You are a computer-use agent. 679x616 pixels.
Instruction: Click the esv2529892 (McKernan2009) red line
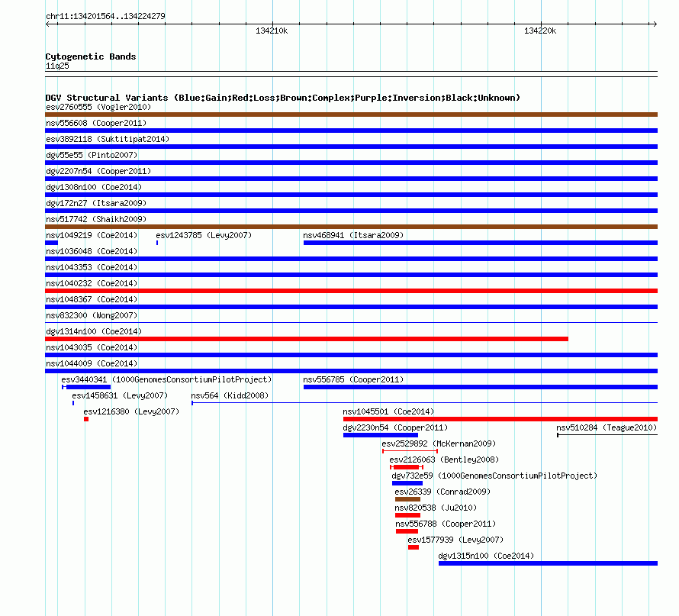click(410, 451)
